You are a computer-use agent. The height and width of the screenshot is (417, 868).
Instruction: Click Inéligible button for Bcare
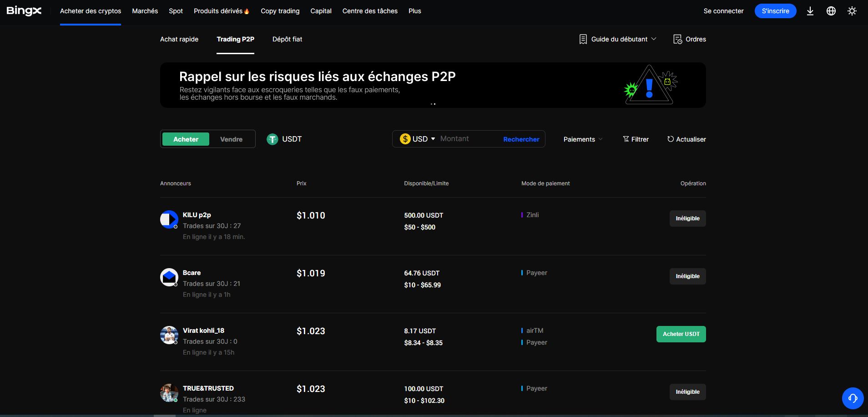688,276
